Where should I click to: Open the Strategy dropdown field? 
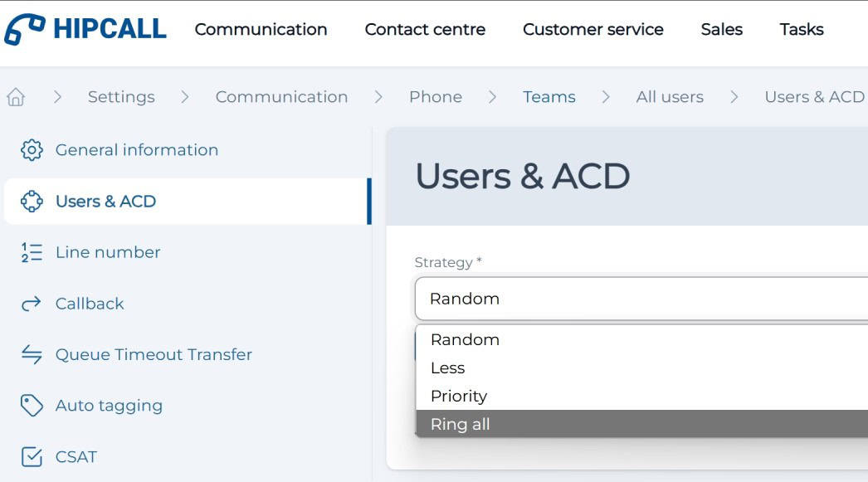(x=641, y=299)
